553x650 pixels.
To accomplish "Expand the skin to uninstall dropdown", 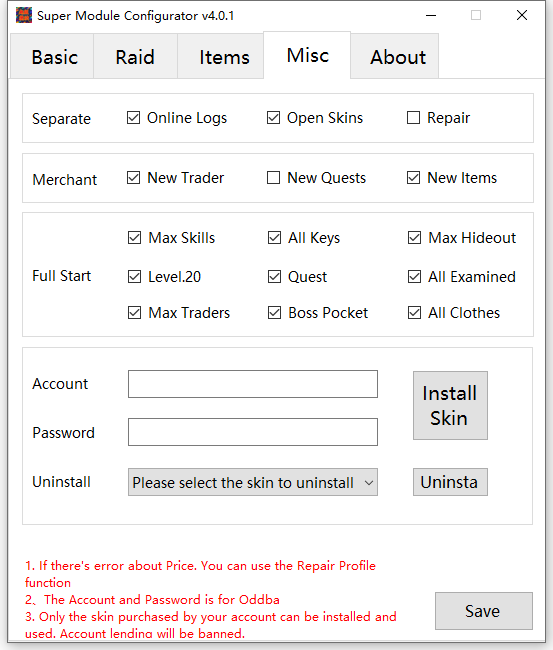I will 253,482.
